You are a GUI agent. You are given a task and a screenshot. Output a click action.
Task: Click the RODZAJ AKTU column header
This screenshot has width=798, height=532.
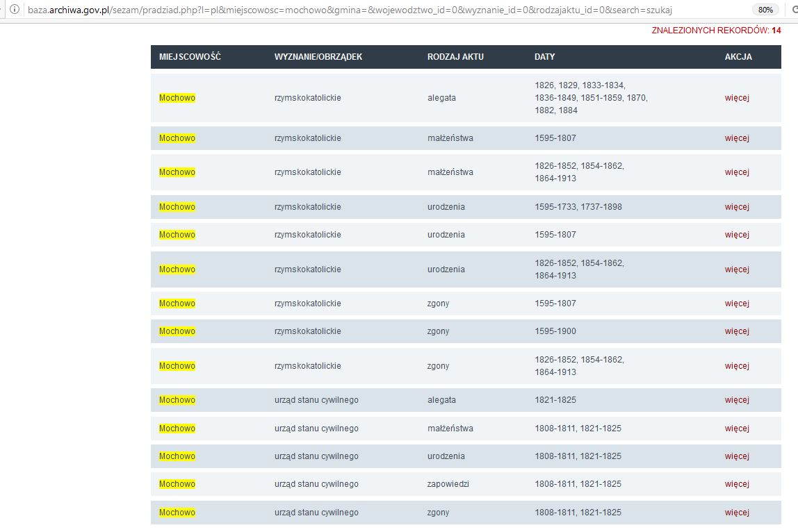(x=455, y=57)
